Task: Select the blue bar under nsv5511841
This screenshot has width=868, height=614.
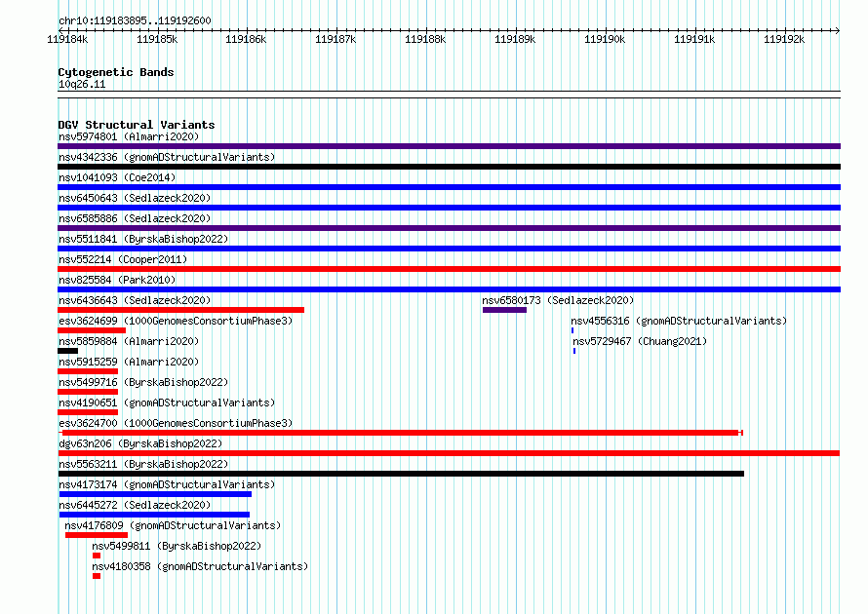Action: click(x=449, y=249)
